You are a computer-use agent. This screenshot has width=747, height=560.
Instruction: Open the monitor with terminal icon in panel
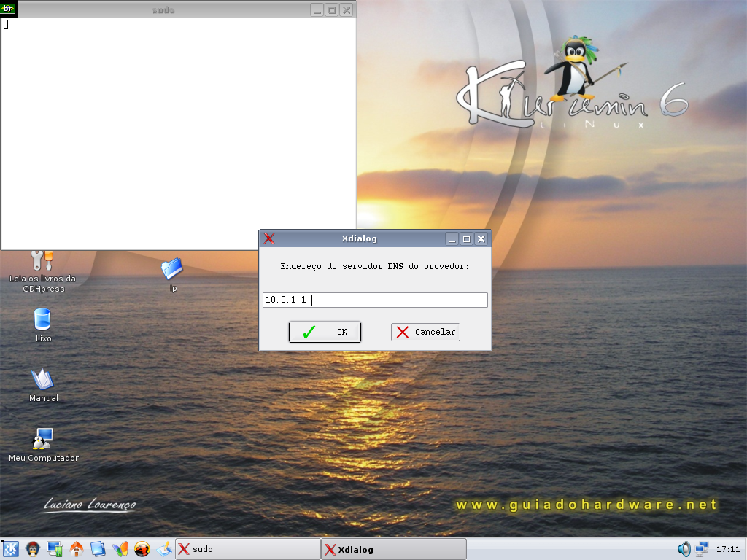pyautogui.click(x=54, y=549)
